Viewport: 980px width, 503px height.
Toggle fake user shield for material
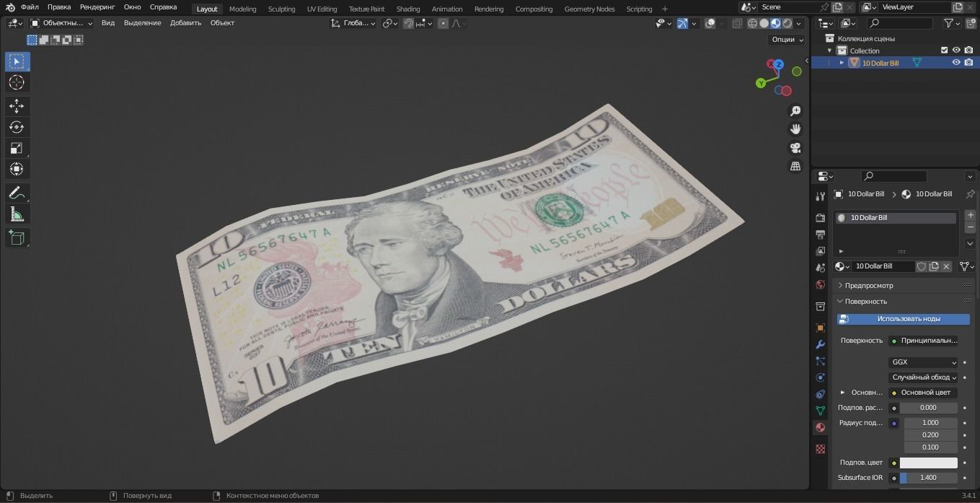(922, 266)
